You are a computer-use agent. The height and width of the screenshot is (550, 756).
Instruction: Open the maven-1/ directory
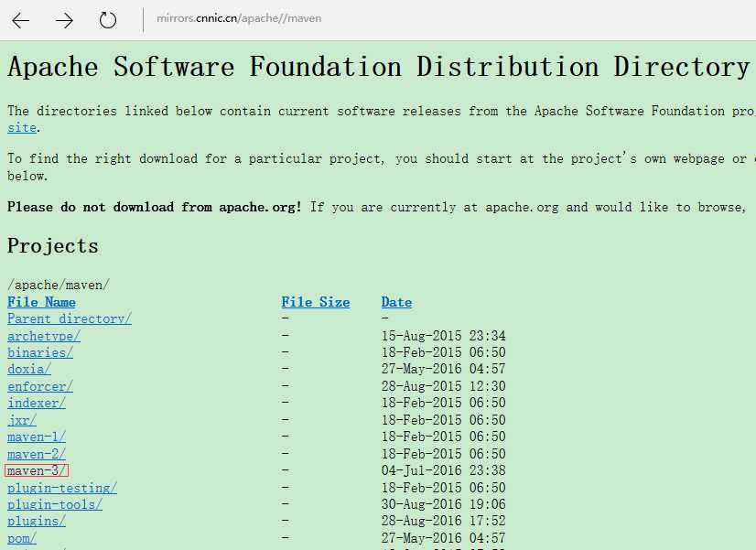37,437
